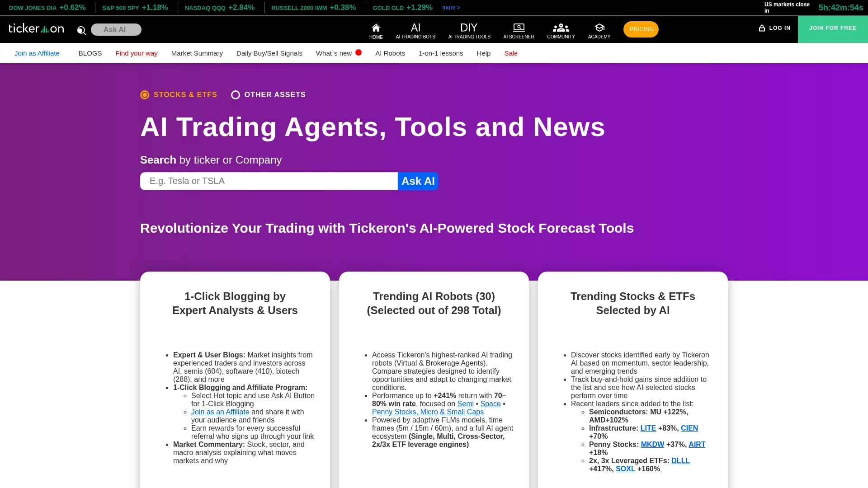Image resolution: width=868 pixels, height=488 pixels.
Task: Click the Gold GLD ticker
Action: coord(403,8)
